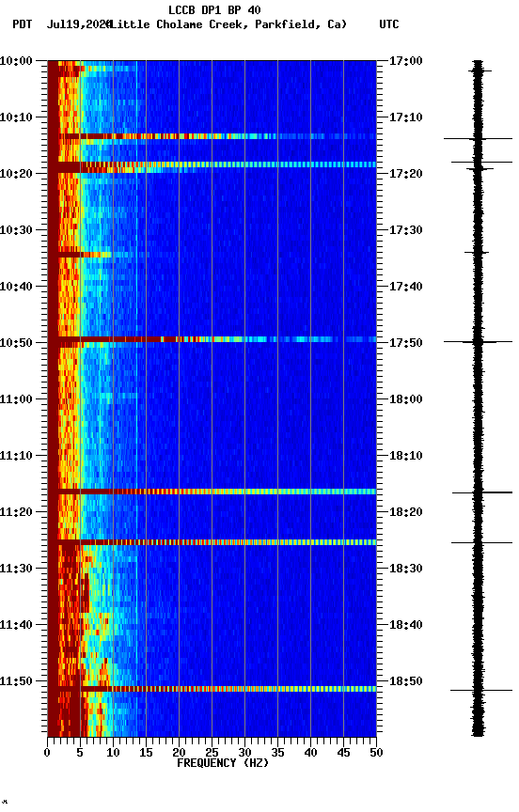Click the '20' frequency axis label
The width and height of the screenshot is (519, 812).
coord(179,753)
